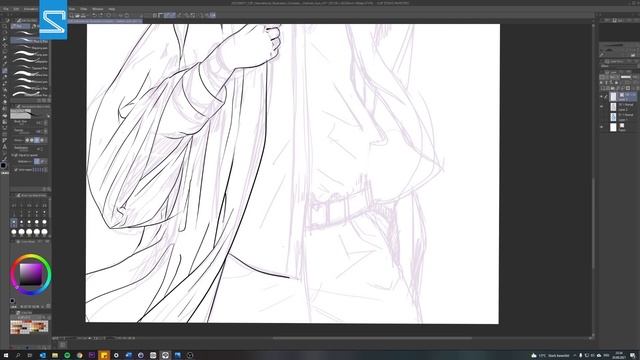Click the Undo arrow in command bar
The width and height of the screenshot is (640, 360).
tap(94, 15)
